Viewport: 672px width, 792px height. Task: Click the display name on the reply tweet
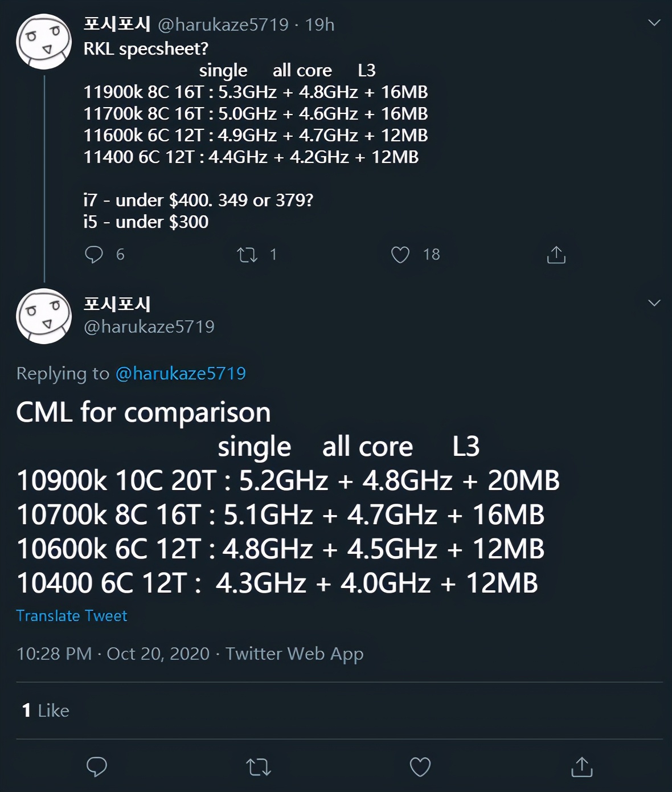(x=117, y=304)
